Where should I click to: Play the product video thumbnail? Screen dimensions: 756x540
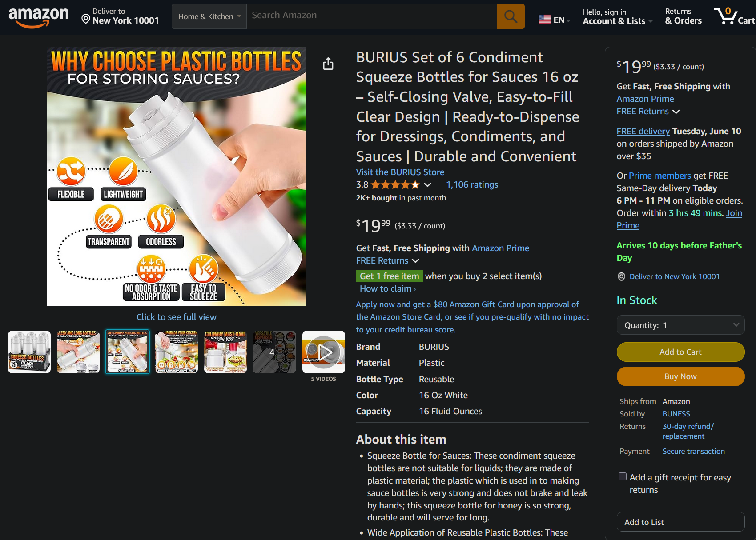coord(324,352)
